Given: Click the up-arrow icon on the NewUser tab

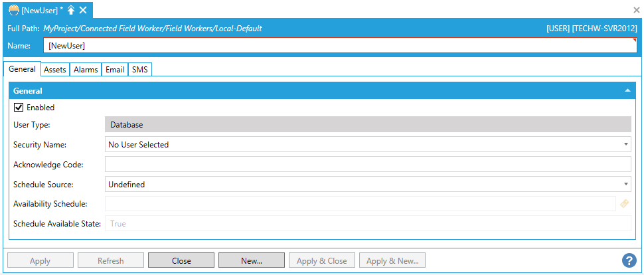Looking at the screenshot, I should coord(71,10).
